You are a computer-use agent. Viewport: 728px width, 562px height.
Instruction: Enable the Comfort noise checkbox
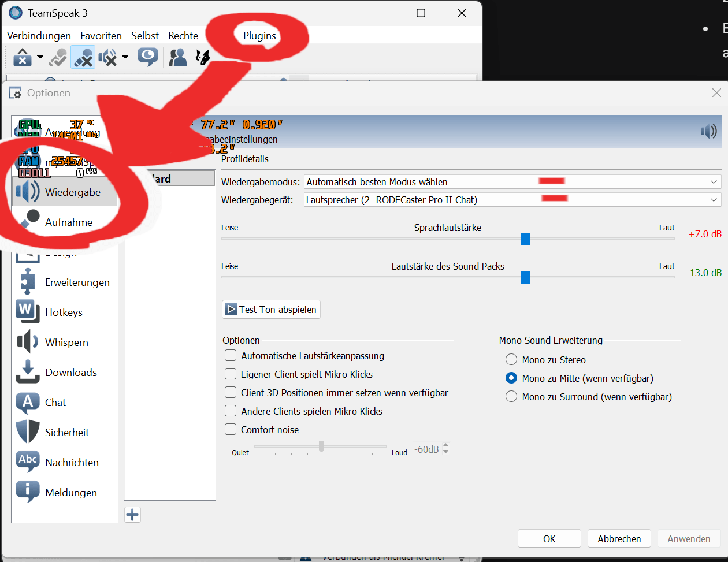point(231,430)
